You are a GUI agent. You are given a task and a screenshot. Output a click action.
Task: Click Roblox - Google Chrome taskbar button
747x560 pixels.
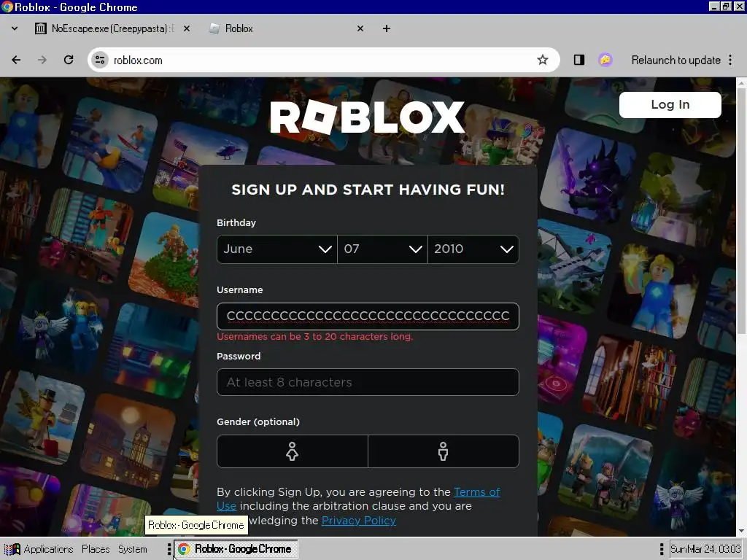click(236, 549)
